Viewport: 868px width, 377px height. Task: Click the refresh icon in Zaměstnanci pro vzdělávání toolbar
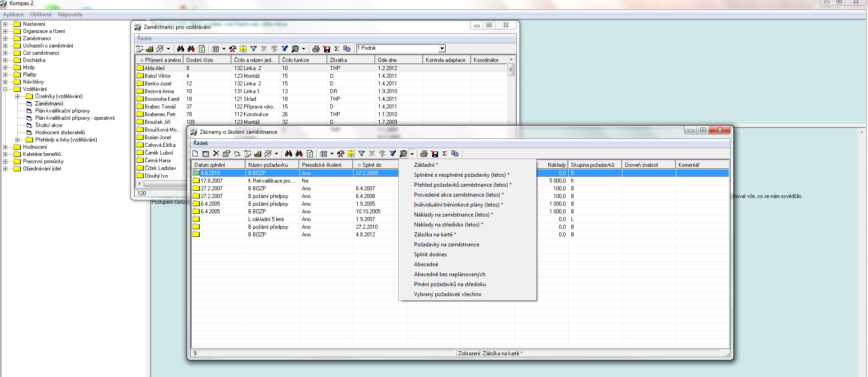tap(202, 49)
